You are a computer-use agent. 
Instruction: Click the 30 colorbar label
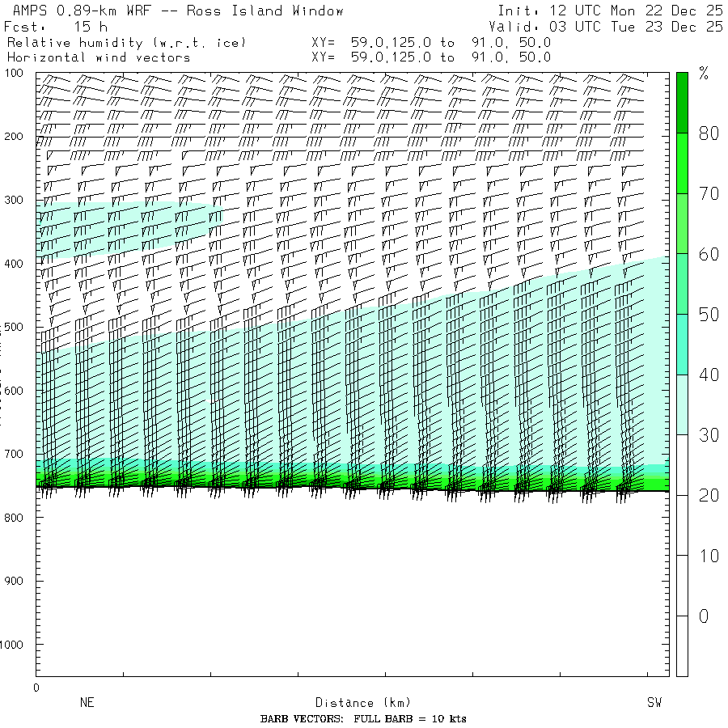click(709, 435)
